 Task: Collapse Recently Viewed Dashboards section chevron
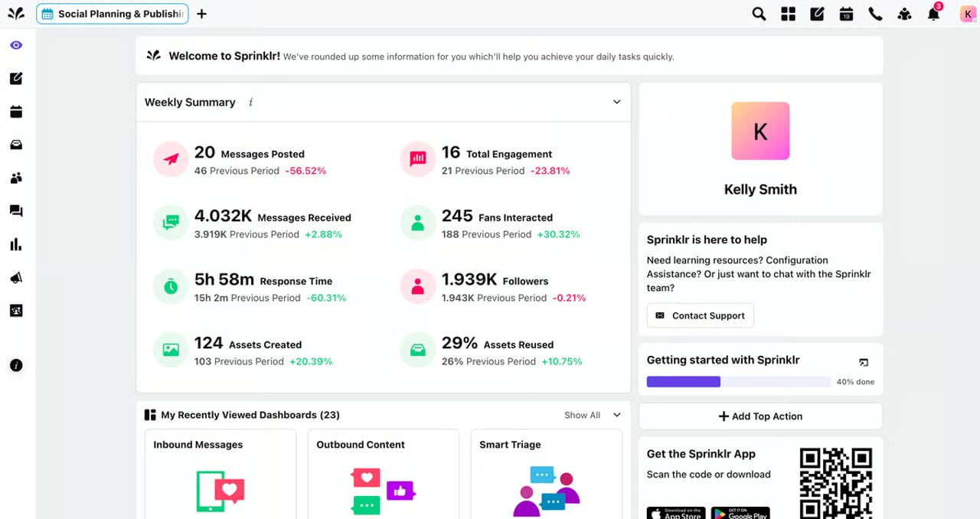click(x=616, y=415)
